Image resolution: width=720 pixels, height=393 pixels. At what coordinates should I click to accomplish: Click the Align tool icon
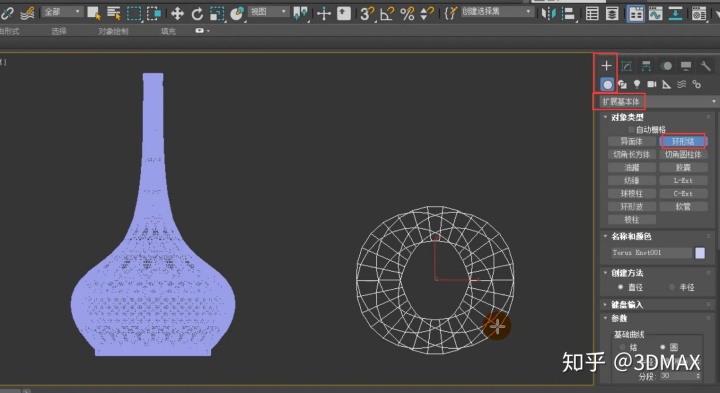point(568,13)
